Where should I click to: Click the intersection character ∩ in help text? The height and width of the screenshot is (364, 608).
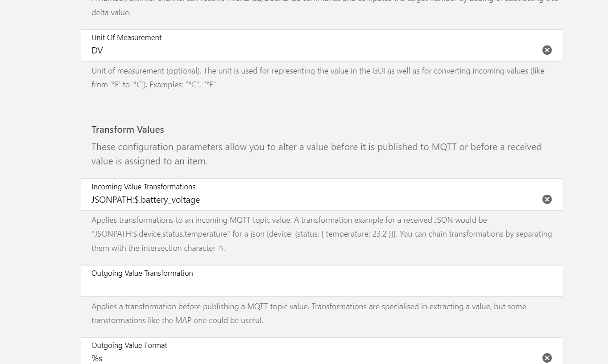pyautogui.click(x=220, y=249)
